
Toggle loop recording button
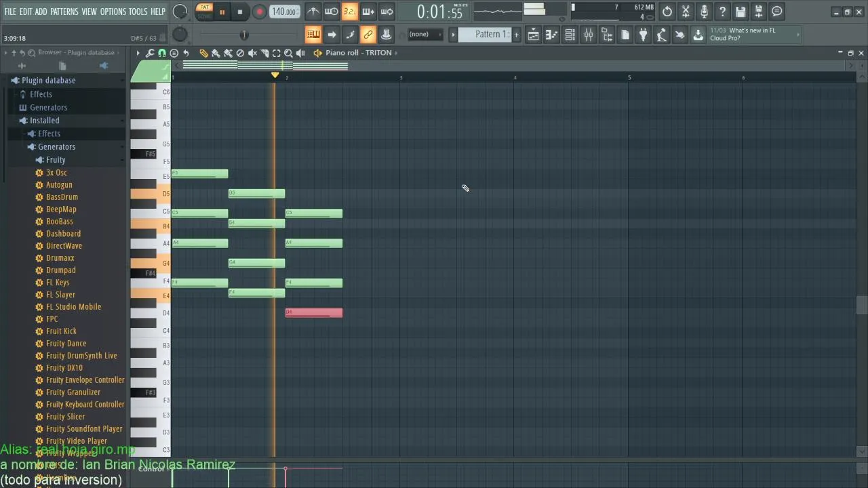(x=387, y=12)
